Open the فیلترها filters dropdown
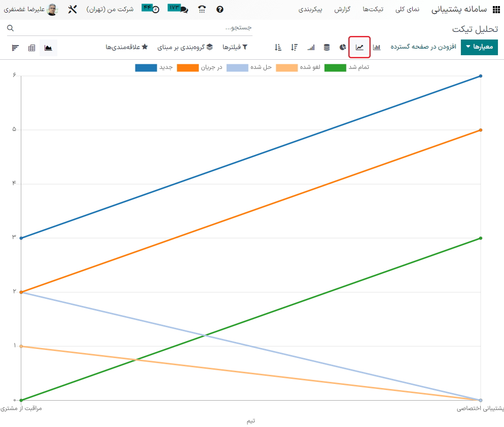Image resolution: width=504 pixels, height=427 pixels. pyautogui.click(x=235, y=47)
